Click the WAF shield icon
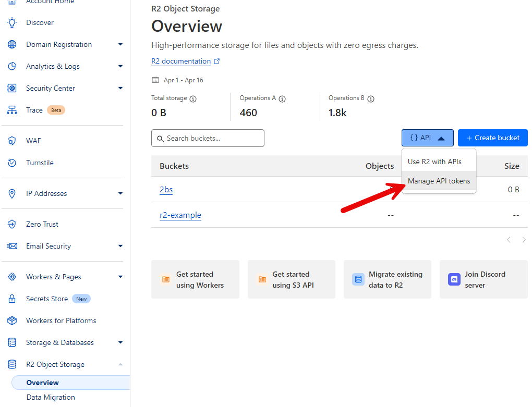Image resolution: width=532 pixels, height=407 pixels. [x=12, y=141]
